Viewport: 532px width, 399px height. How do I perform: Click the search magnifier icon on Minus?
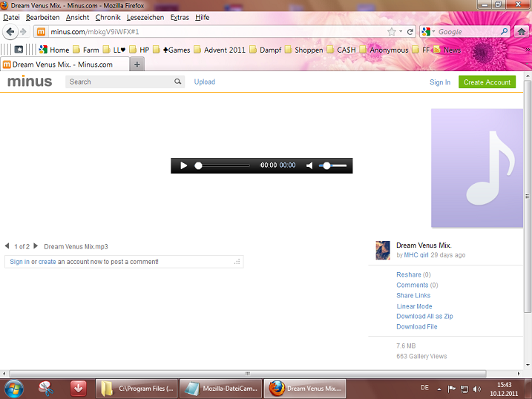pyautogui.click(x=178, y=82)
